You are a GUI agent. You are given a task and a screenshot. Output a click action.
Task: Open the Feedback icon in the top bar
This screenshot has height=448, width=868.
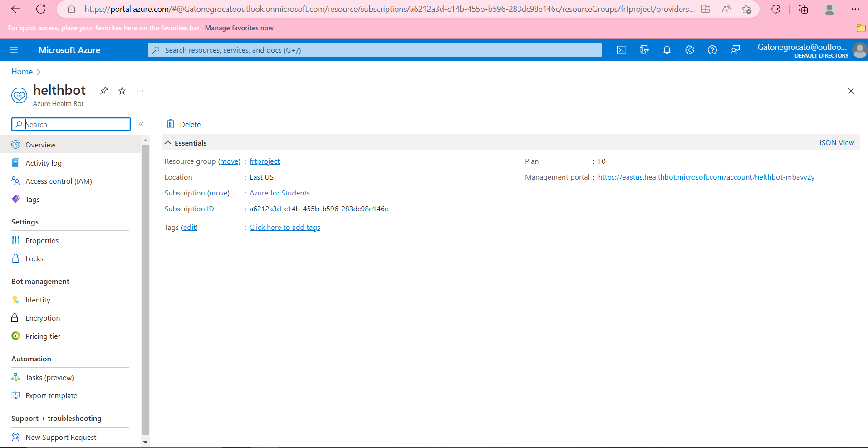[735, 50]
